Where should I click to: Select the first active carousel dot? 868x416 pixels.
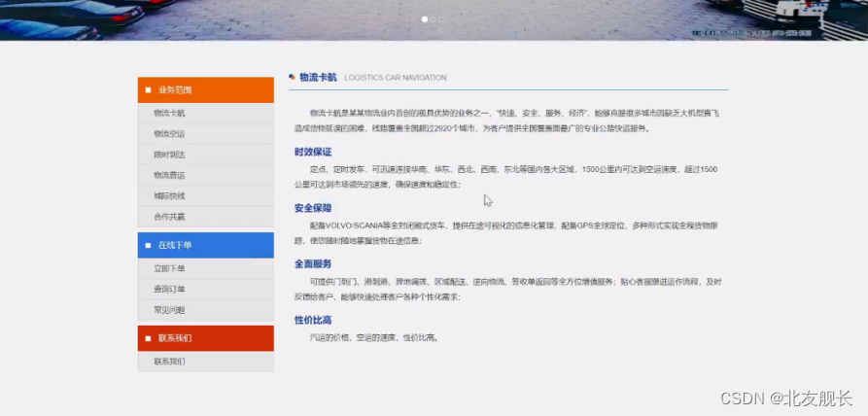pyautogui.click(x=425, y=18)
